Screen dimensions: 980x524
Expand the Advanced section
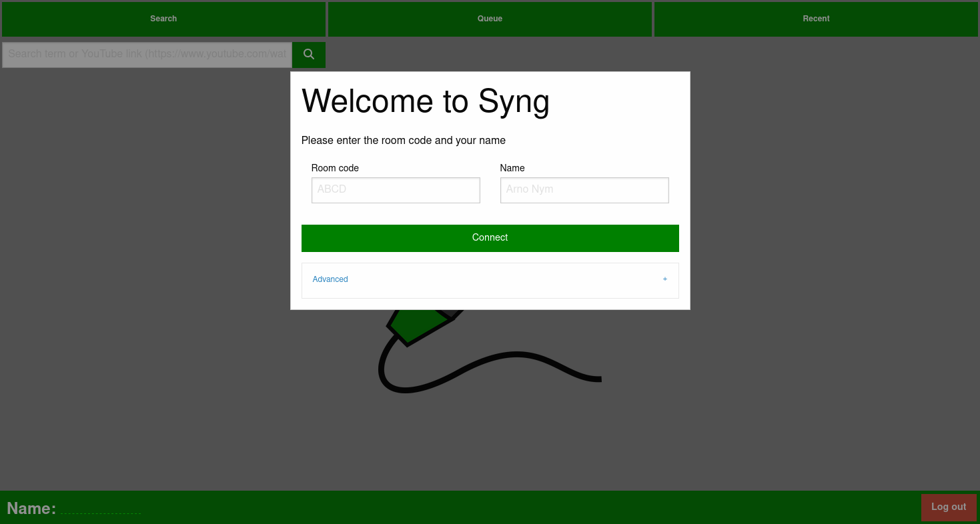point(330,279)
